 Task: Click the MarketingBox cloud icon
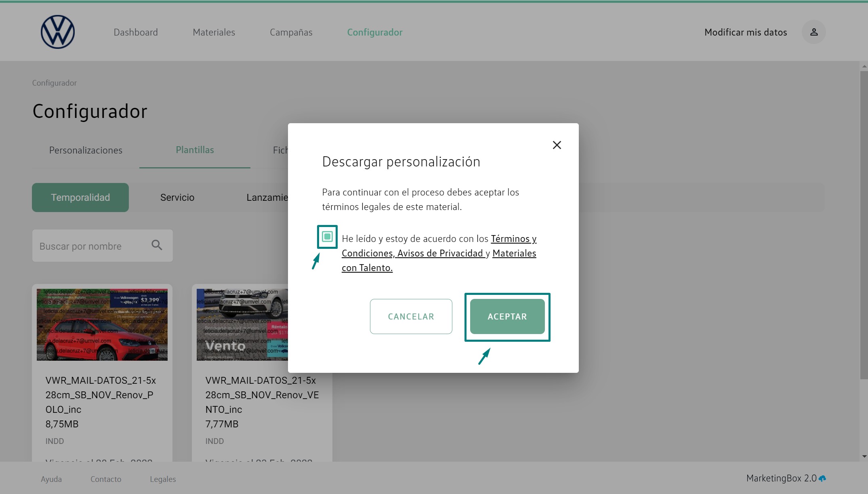[x=822, y=479]
